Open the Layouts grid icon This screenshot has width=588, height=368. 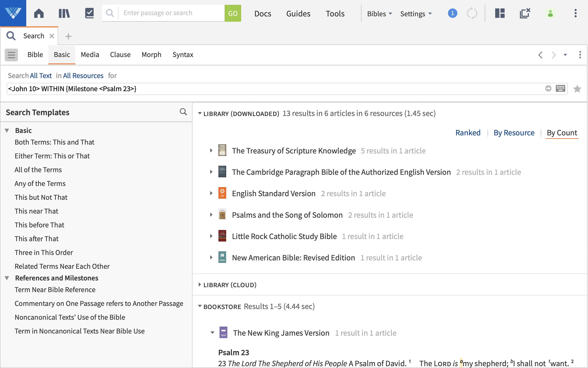coord(500,13)
